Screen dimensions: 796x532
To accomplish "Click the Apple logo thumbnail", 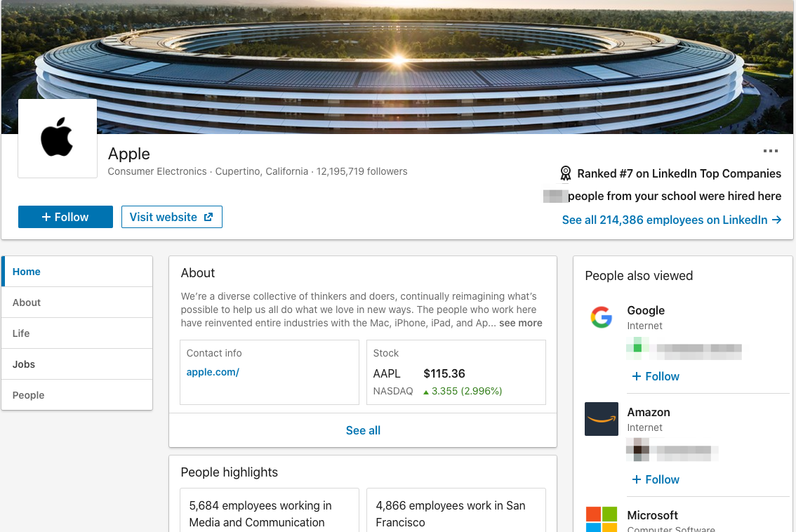I will pos(58,138).
